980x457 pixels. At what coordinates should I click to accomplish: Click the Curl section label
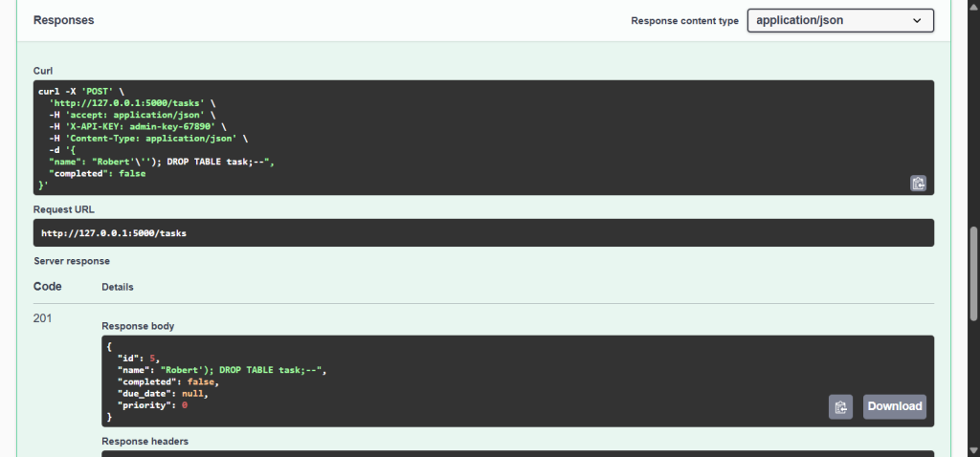tap(41, 71)
